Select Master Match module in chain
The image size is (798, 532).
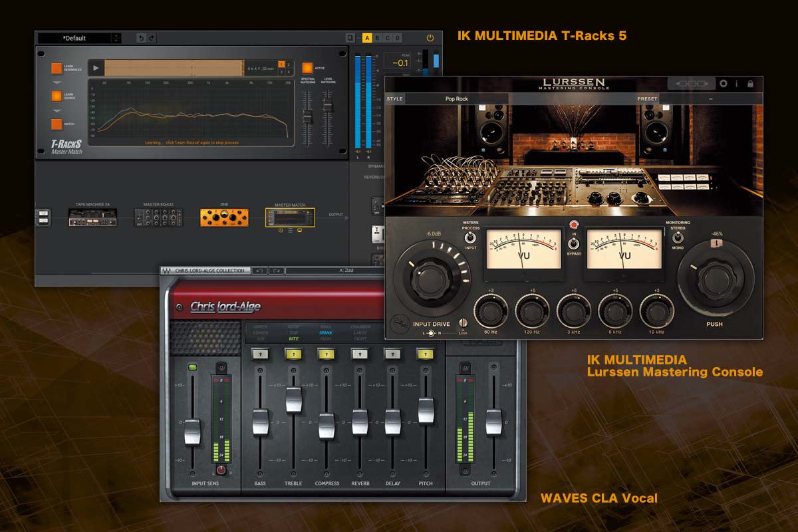290,217
